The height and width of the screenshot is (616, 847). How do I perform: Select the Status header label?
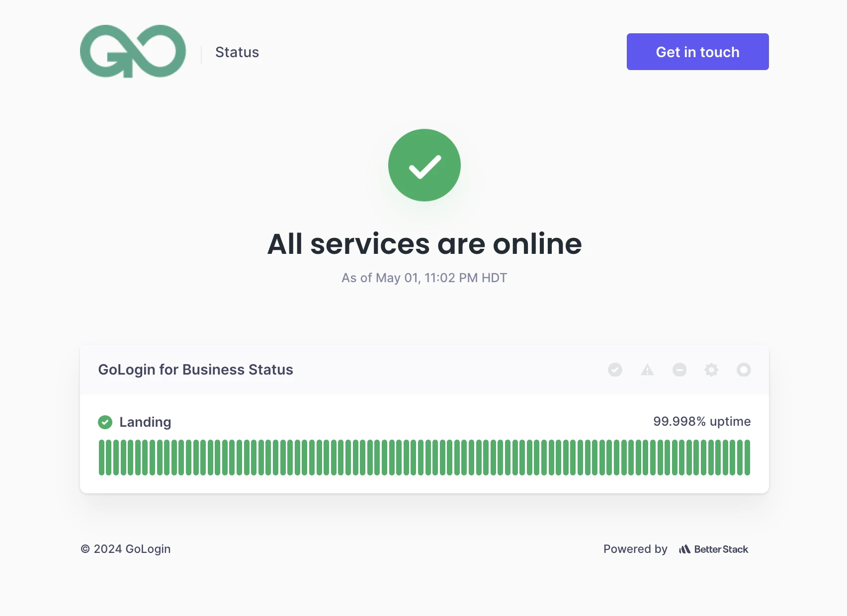point(237,52)
